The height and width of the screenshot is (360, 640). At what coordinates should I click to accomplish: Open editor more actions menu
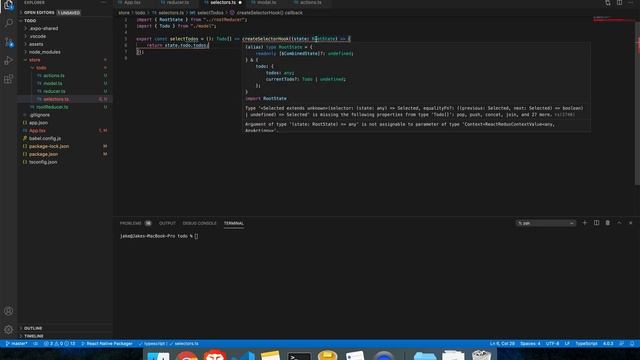(631, 2)
